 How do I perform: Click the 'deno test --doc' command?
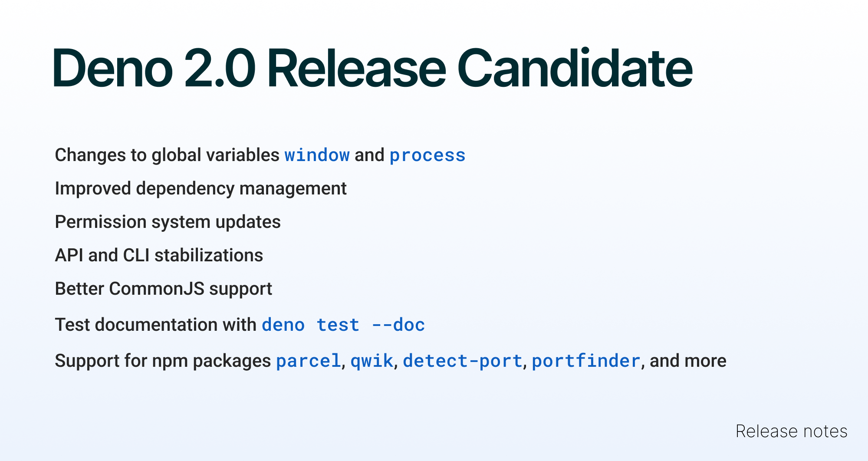pos(343,325)
